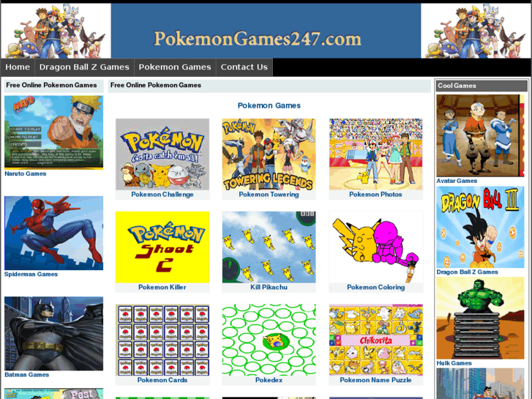Click the Batman thumbnail in left sidebar
The height and width of the screenshot is (399, 532).
54,333
